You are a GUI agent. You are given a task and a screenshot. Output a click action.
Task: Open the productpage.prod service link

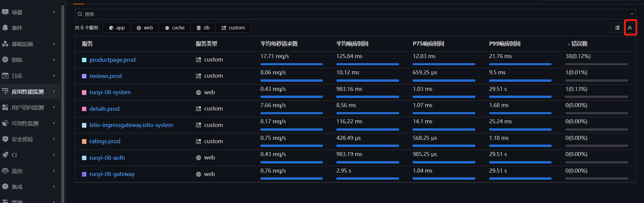112,60
